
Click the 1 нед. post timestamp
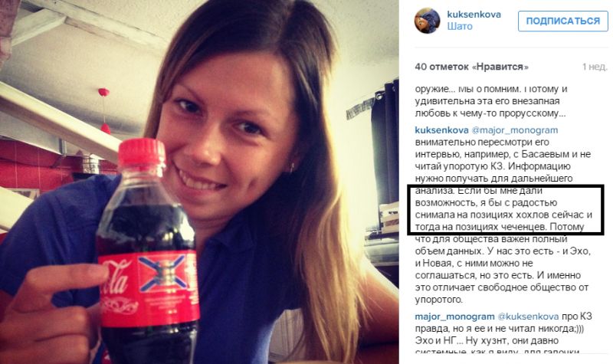[x=595, y=67]
